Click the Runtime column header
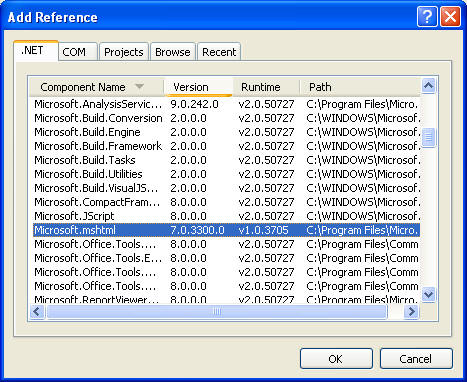This screenshot has height=382, width=467. [x=266, y=87]
